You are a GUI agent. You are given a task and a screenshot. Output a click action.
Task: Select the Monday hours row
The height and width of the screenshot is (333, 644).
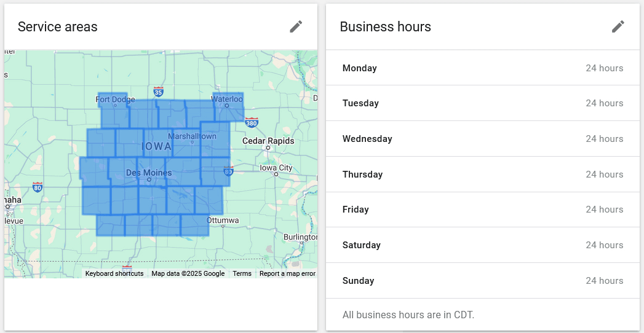click(483, 68)
